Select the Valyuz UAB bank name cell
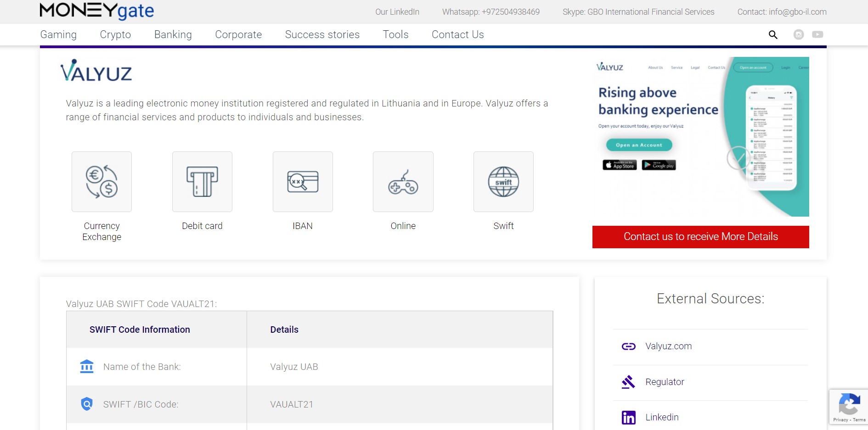Screen dimensions: 868x430 click(294, 367)
